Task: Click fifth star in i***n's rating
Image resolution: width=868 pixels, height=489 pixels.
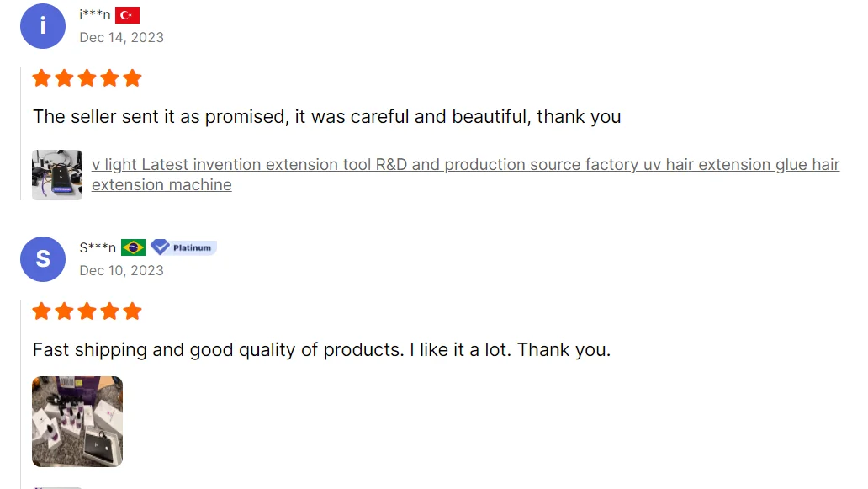Action: click(132, 79)
